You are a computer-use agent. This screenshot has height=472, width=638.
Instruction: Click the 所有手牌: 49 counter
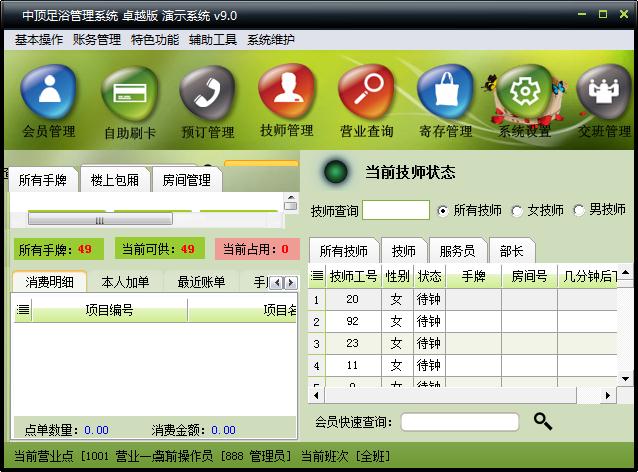[59, 249]
